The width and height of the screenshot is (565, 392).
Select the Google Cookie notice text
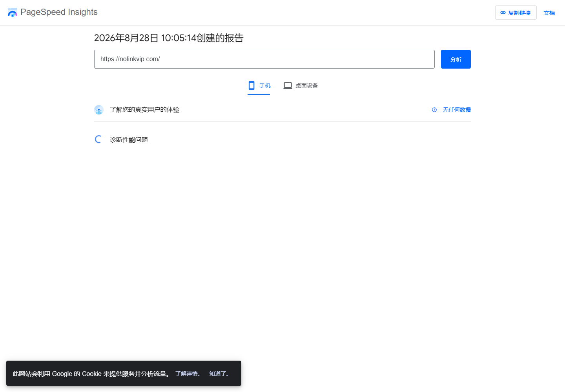91,374
